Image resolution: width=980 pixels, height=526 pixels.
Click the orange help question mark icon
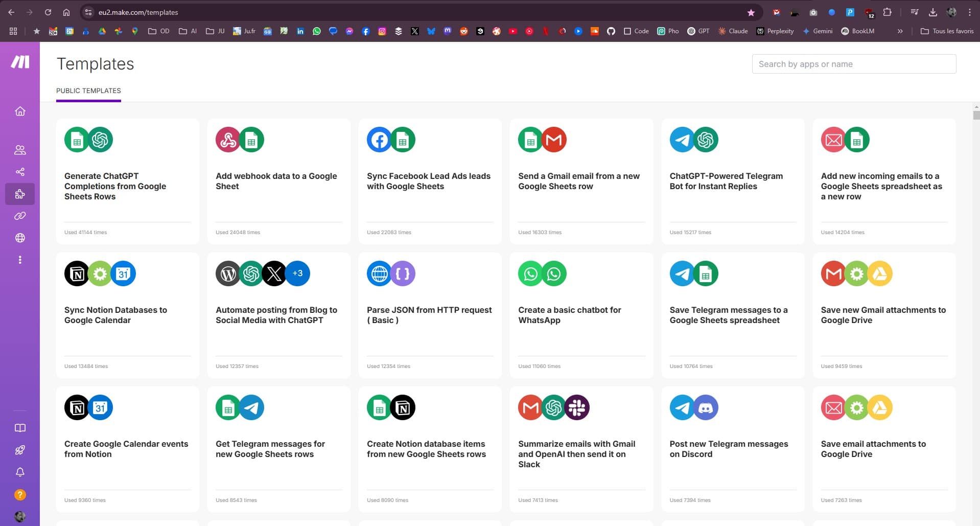point(20,495)
